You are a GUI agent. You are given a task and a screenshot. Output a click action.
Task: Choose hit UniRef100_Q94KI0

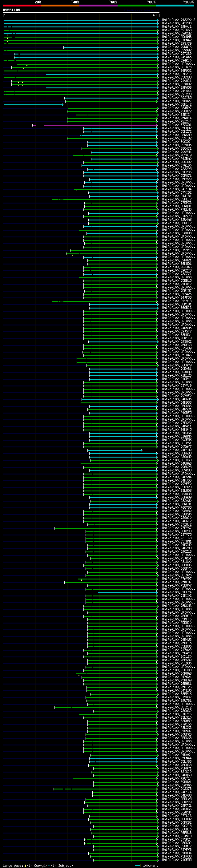tap(176, 60)
